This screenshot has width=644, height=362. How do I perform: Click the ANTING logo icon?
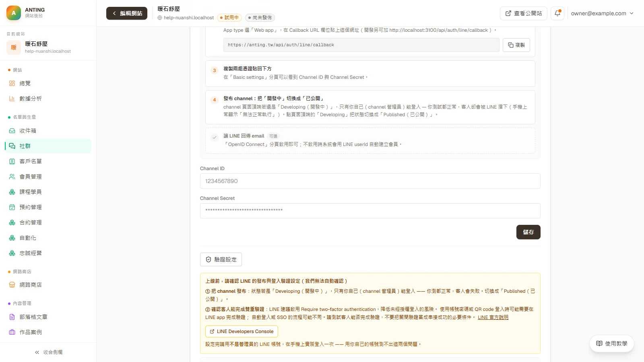(14, 13)
